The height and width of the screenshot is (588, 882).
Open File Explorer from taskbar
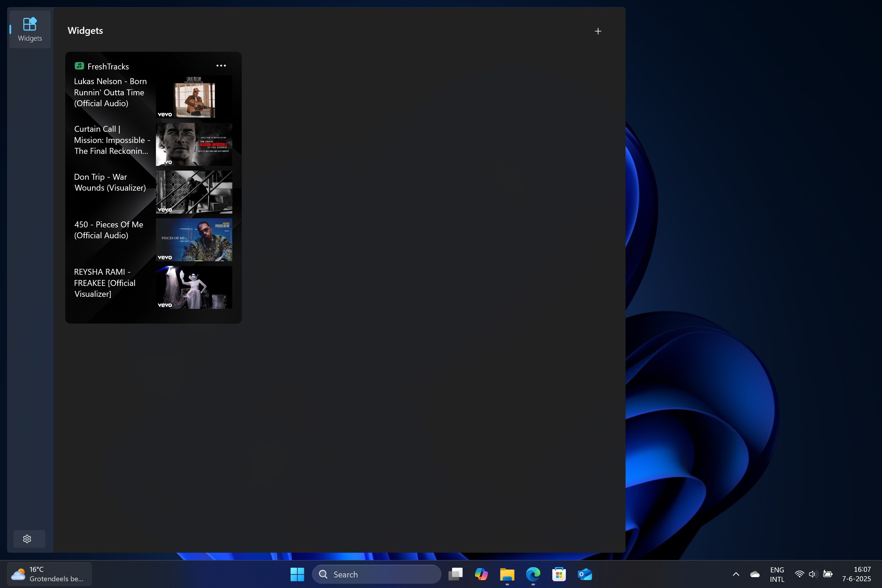point(507,574)
